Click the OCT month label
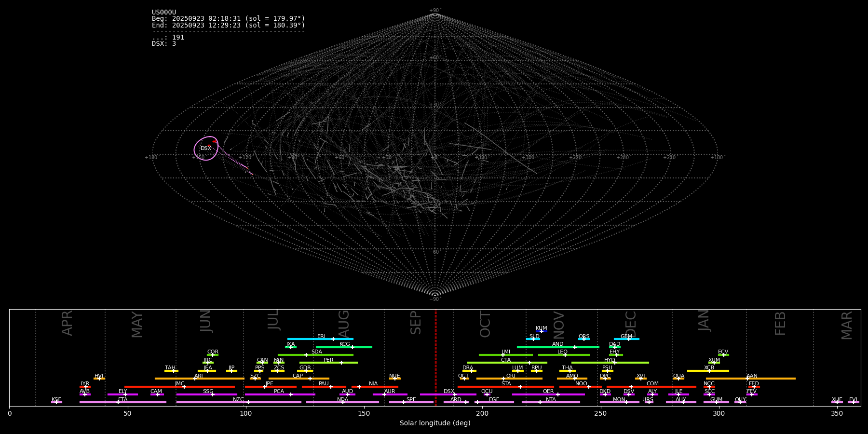The image size is (868, 434). click(486, 324)
